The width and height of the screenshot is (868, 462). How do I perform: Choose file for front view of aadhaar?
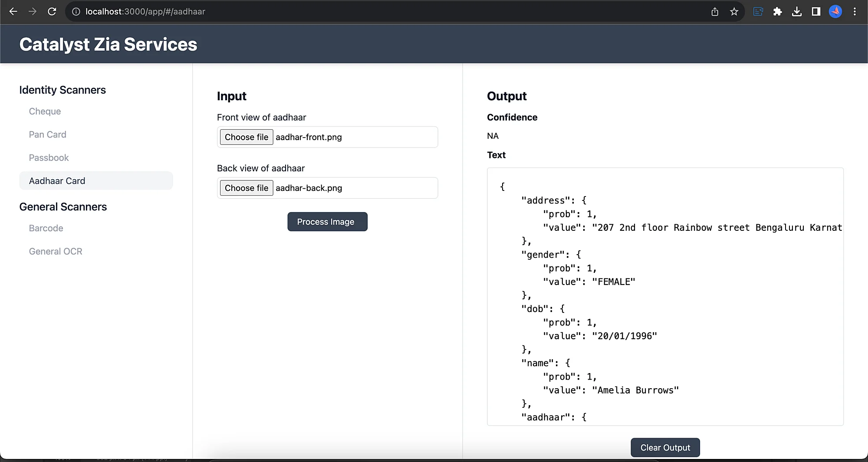point(247,137)
